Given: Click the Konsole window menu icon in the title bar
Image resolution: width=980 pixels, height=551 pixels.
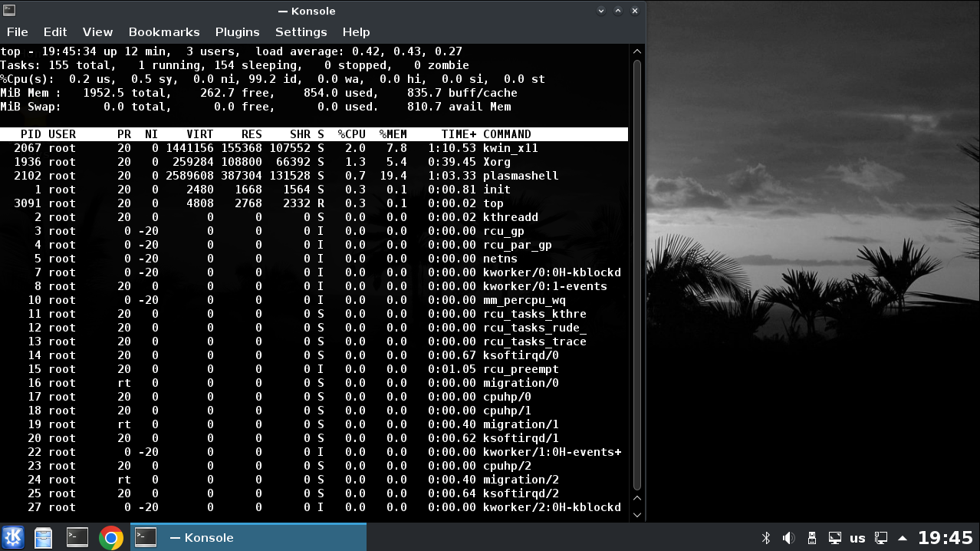Looking at the screenshot, I should tap(9, 11).
